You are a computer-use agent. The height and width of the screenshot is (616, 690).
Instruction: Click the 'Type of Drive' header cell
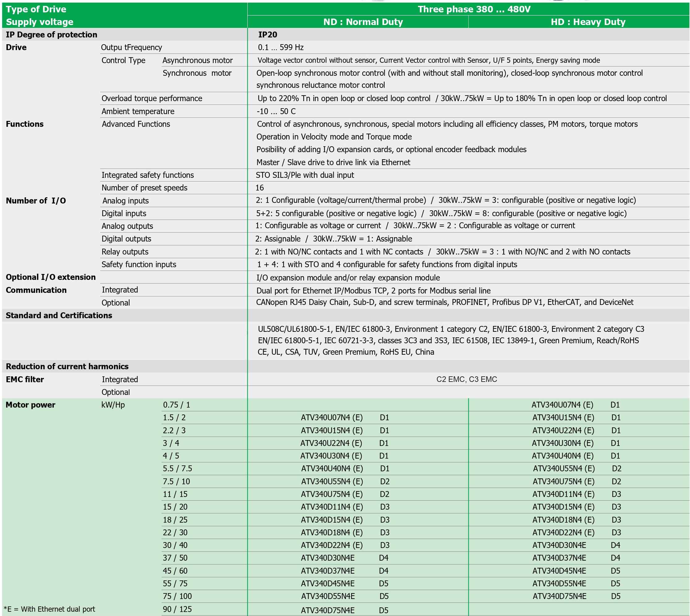coord(36,9)
